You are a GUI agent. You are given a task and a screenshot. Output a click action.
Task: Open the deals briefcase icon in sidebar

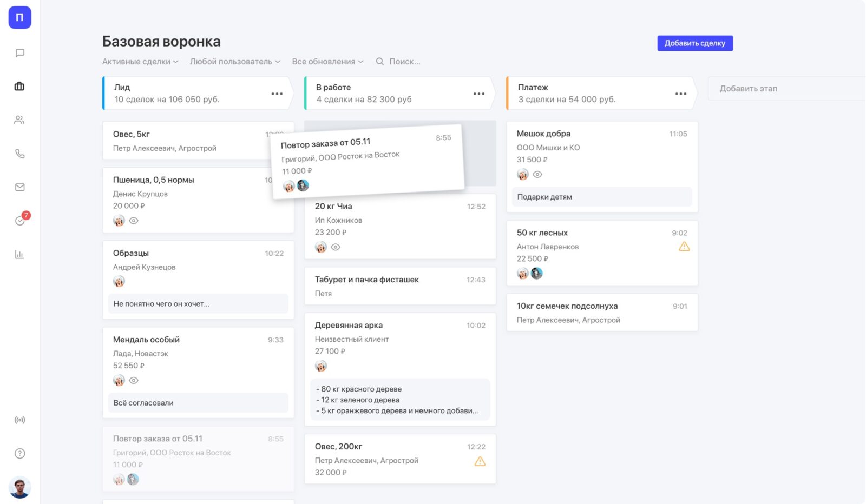(19, 87)
